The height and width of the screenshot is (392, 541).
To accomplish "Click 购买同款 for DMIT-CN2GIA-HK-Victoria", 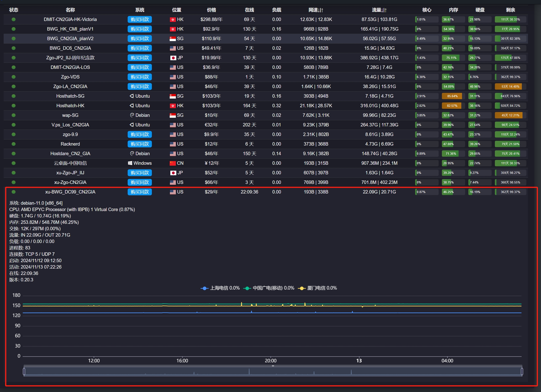I will click(x=140, y=19).
